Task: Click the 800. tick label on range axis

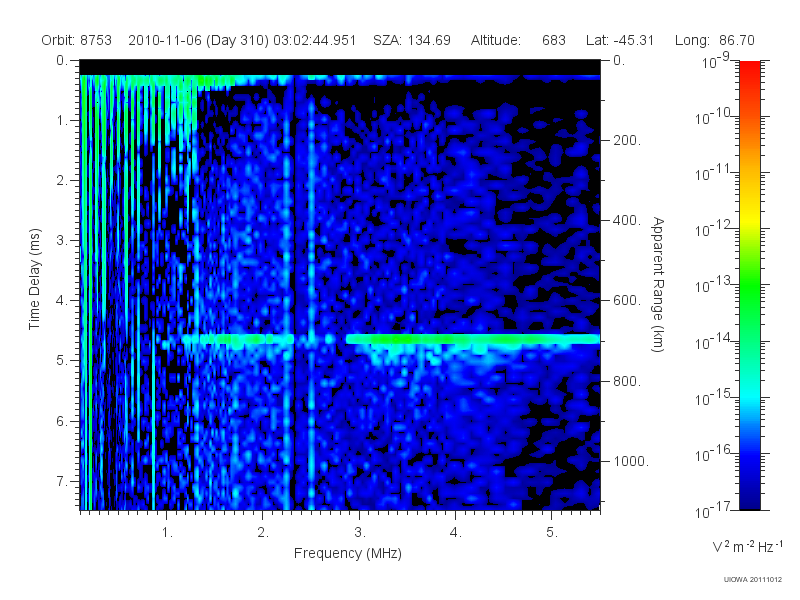Action: tap(627, 381)
